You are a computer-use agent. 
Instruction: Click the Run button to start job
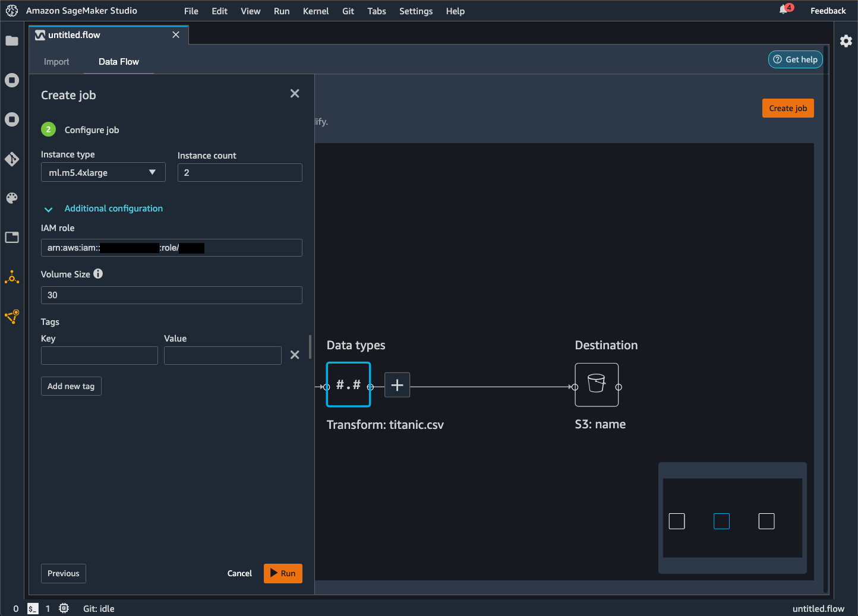click(x=283, y=573)
